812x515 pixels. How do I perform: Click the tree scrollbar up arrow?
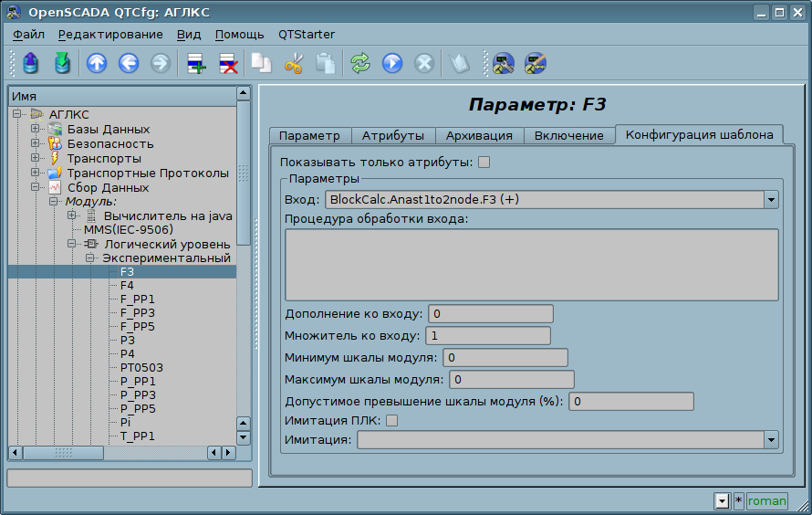(244, 93)
